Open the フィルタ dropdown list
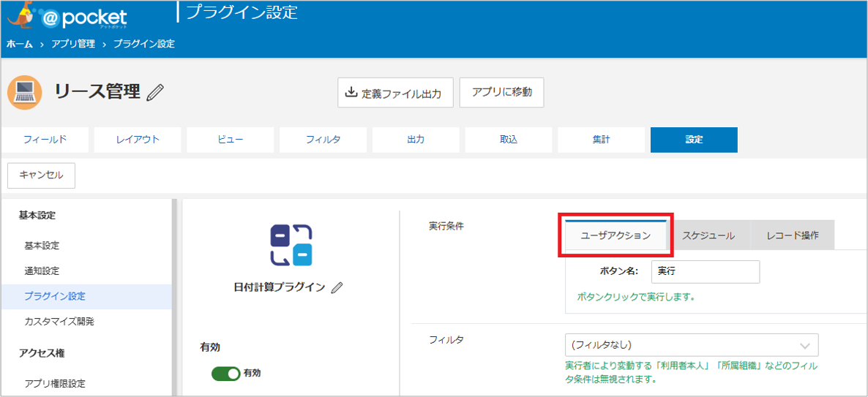868x397 pixels. click(691, 345)
